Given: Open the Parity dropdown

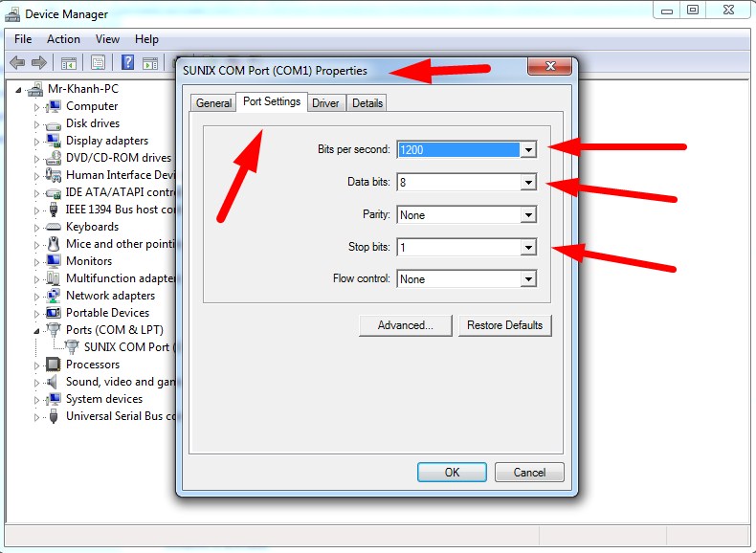Looking at the screenshot, I should pyautogui.click(x=528, y=214).
